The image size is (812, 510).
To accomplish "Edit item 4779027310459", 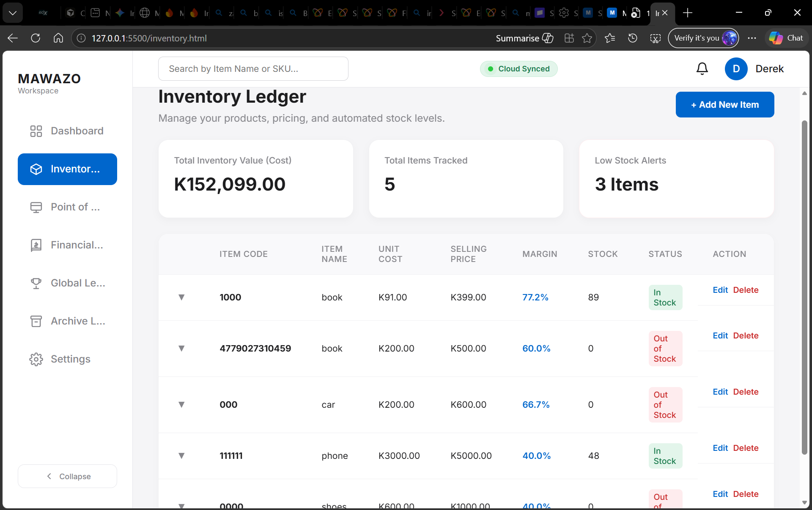I will (720, 335).
